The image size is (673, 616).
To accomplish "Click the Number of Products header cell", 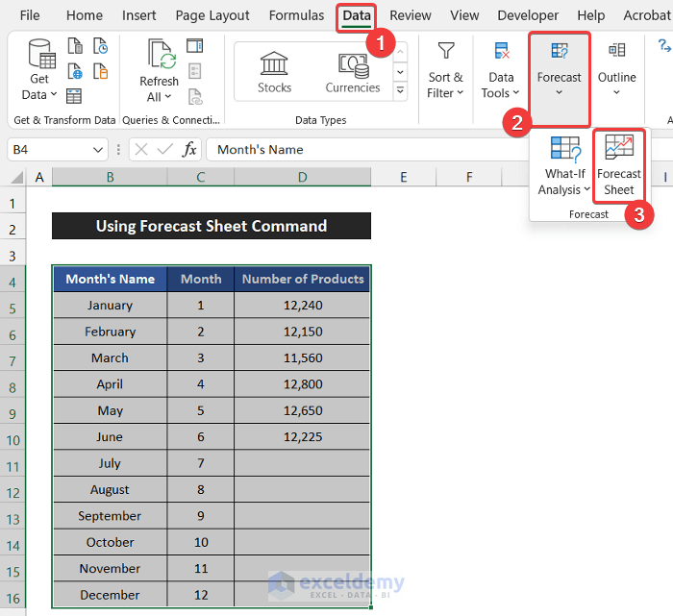I will (x=302, y=279).
